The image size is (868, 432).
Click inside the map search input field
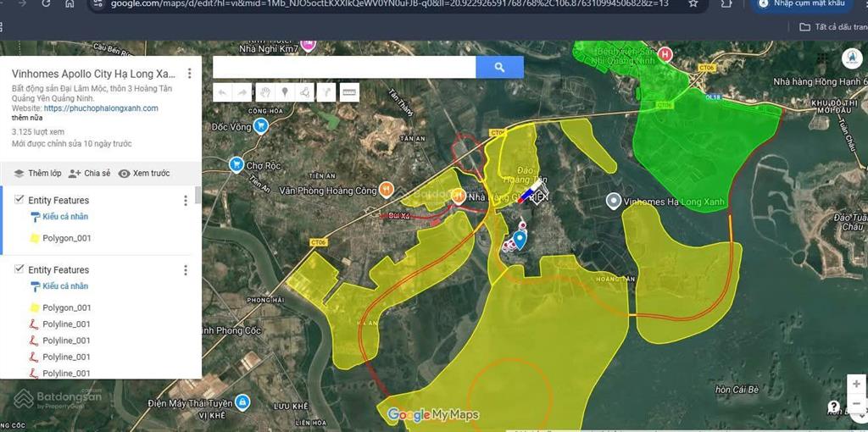pyautogui.click(x=343, y=68)
